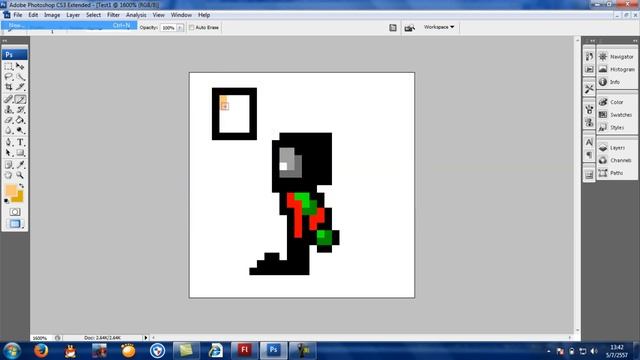This screenshot has width=640, height=360.
Task: Select the Eraser tool
Action: point(9,120)
